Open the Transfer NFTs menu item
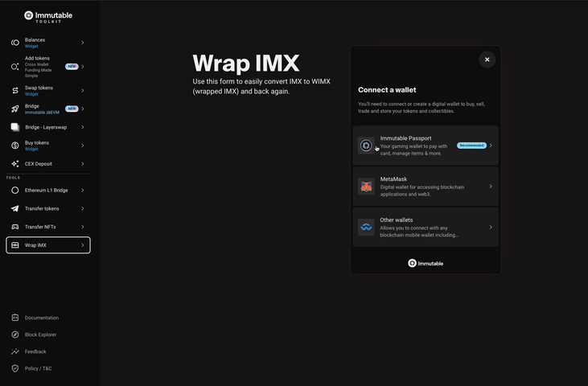This screenshot has width=588, height=386. point(48,227)
